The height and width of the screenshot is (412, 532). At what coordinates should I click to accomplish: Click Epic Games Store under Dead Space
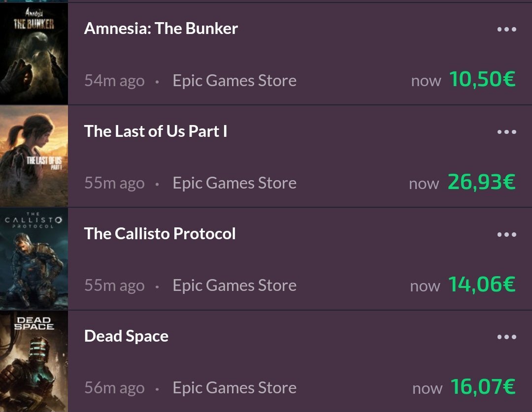pos(234,388)
